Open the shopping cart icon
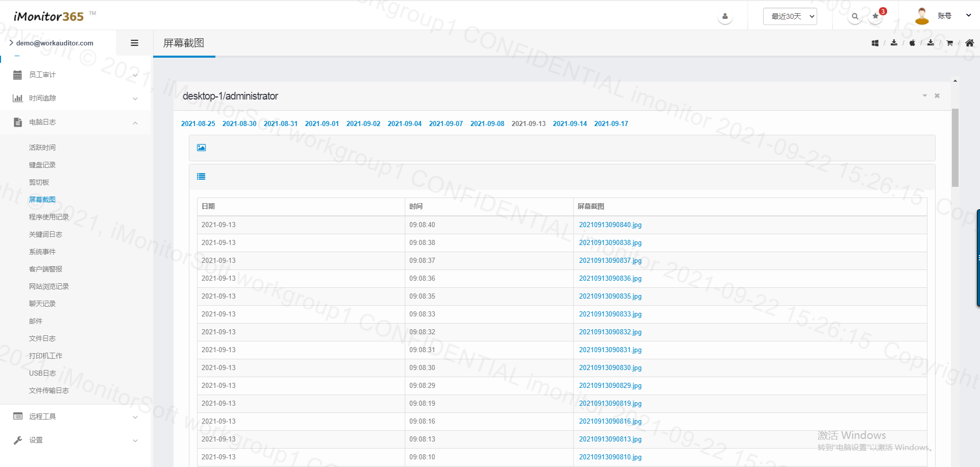 (949, 43)
